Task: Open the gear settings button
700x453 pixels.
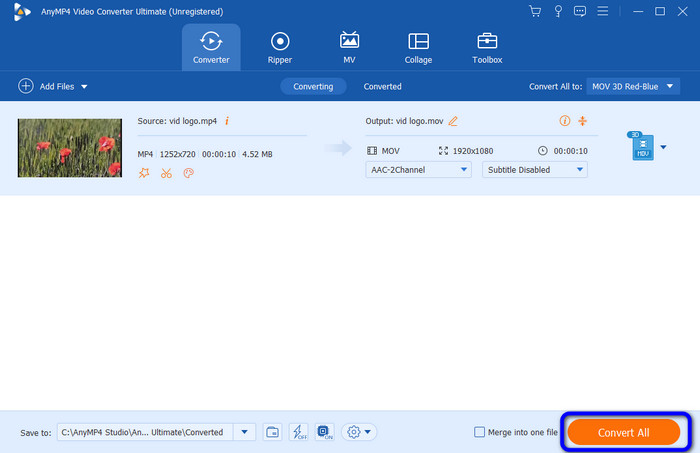Action: point(359,432)
